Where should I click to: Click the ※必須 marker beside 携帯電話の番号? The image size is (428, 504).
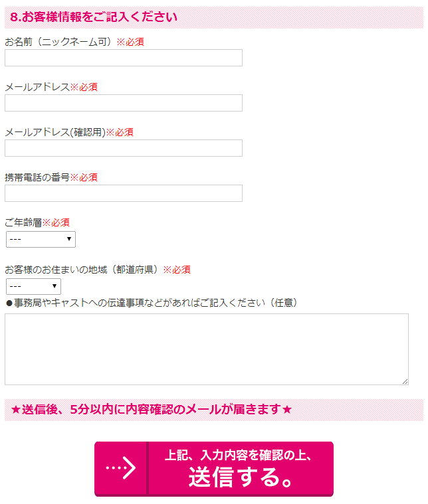84,177
